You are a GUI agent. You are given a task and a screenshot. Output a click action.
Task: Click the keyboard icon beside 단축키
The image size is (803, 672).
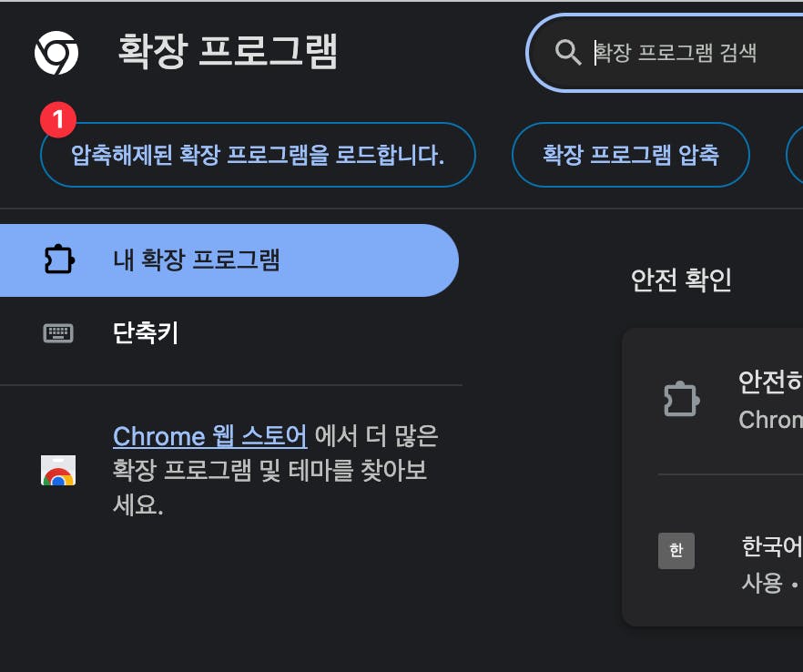coord(58,333)
